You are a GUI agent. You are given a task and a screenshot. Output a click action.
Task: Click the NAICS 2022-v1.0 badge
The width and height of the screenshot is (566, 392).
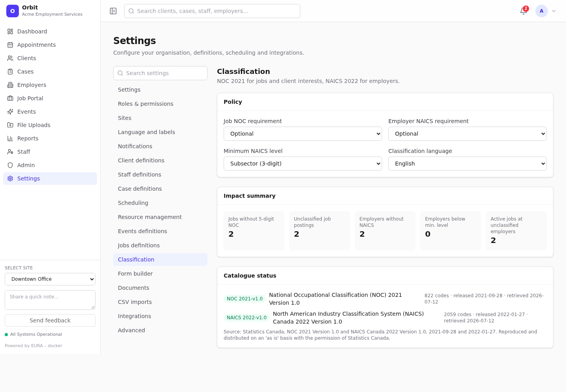click(246, 318)
